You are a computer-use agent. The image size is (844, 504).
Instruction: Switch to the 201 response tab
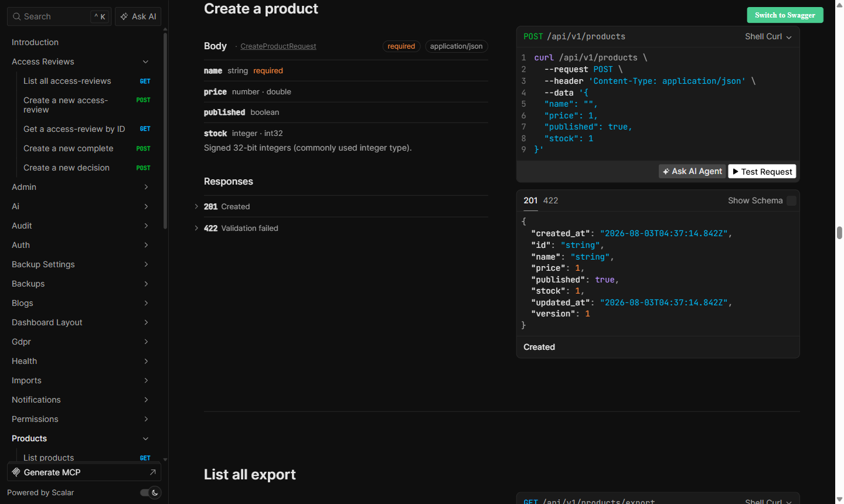(x=530, y=200)
